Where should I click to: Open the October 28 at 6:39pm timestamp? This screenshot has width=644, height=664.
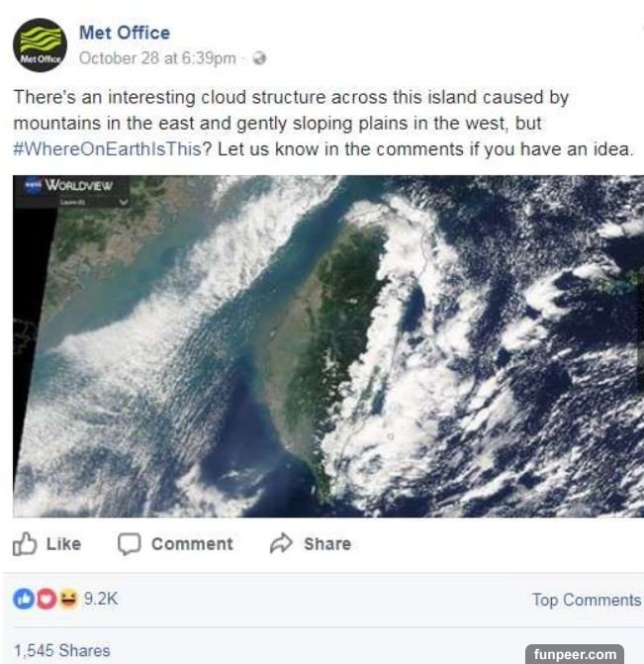coord(157,58)
